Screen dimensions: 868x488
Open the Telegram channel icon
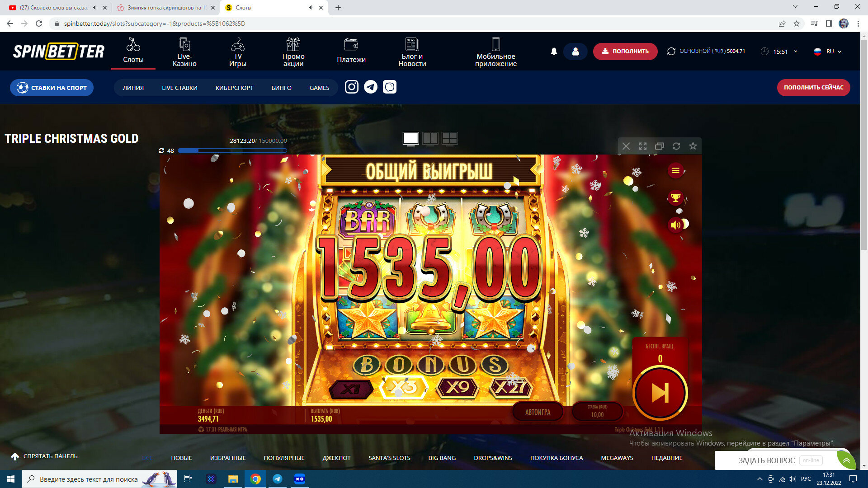click(371, 87)
